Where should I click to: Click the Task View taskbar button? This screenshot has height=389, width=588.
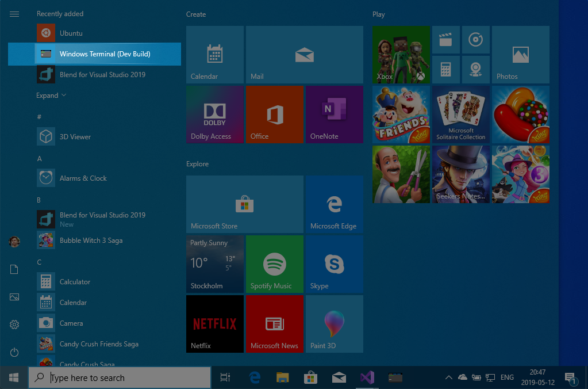pos(225,377)
